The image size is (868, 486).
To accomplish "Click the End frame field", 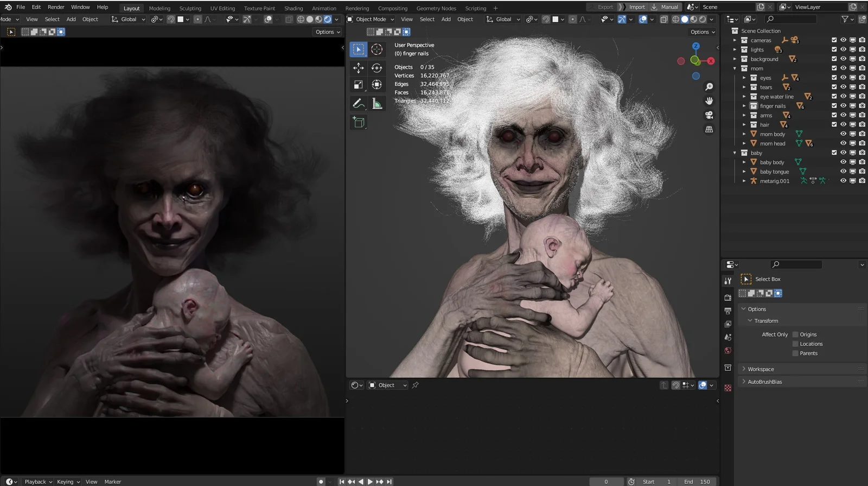I will [x=697, y=482].
